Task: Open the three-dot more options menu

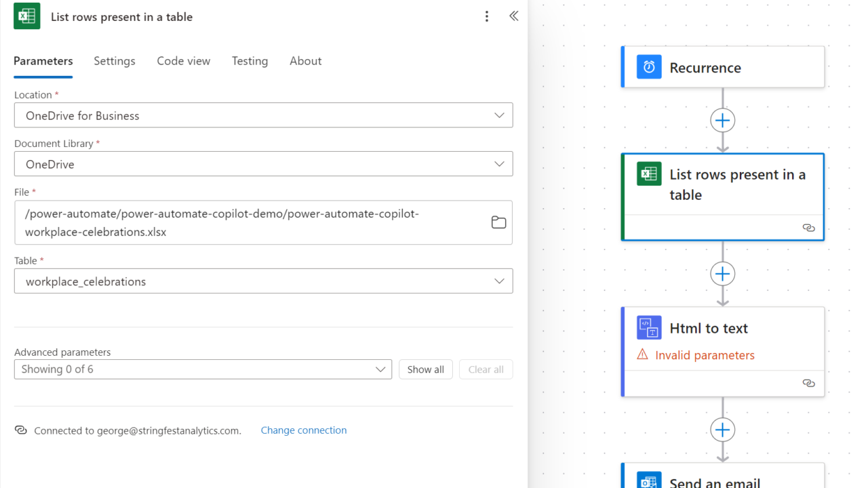Action: [x=486, y=17]
